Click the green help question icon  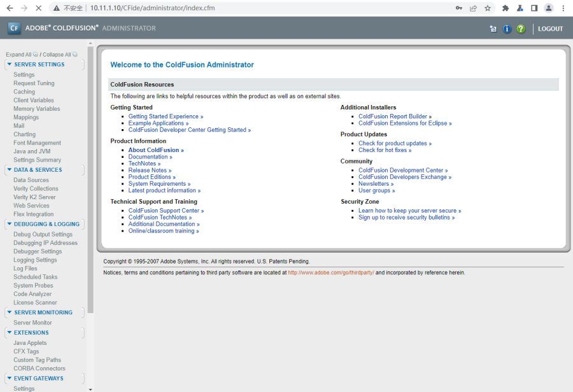[521, 29]
